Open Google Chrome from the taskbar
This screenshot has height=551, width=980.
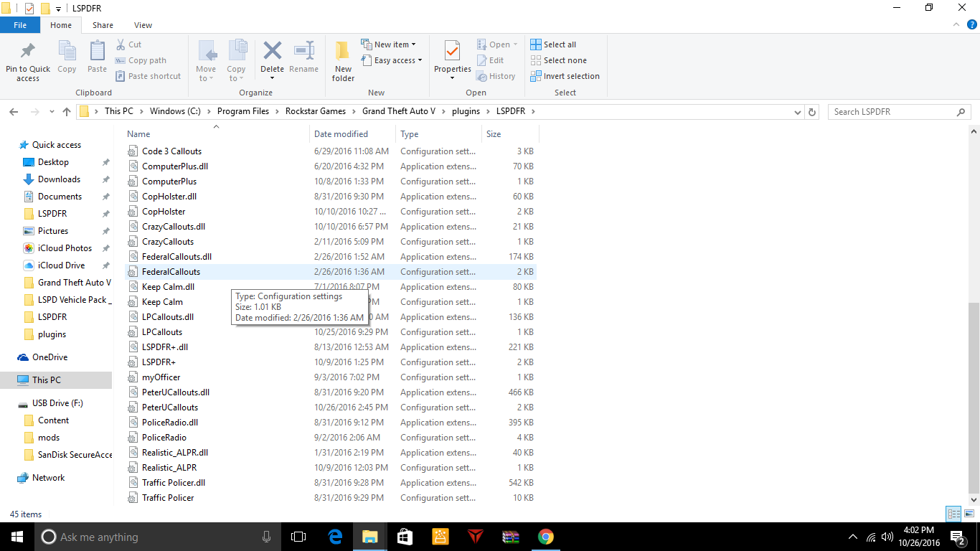coord(546,537)
